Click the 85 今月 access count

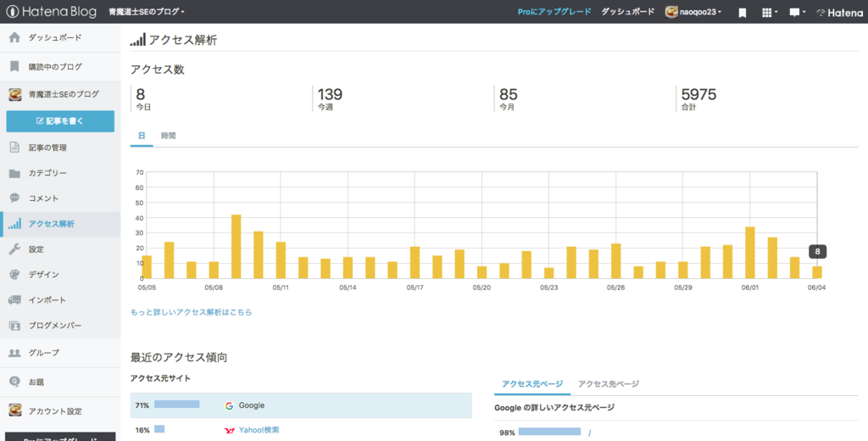coord(509,98)
